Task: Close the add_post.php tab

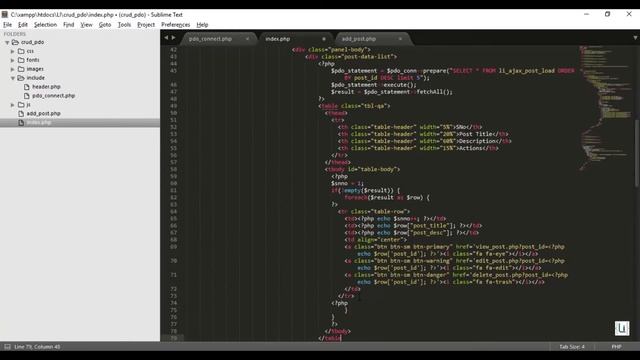Action: click(400, 39)
